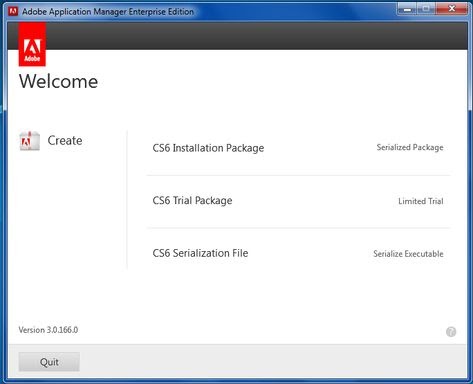Minimize the Application Manager window
The height and width of the screenshot is (384, 473).
pos(407,10)
